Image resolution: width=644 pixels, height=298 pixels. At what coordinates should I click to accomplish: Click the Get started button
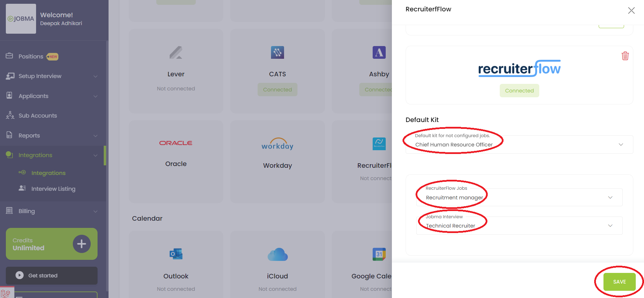coord(52,276)
